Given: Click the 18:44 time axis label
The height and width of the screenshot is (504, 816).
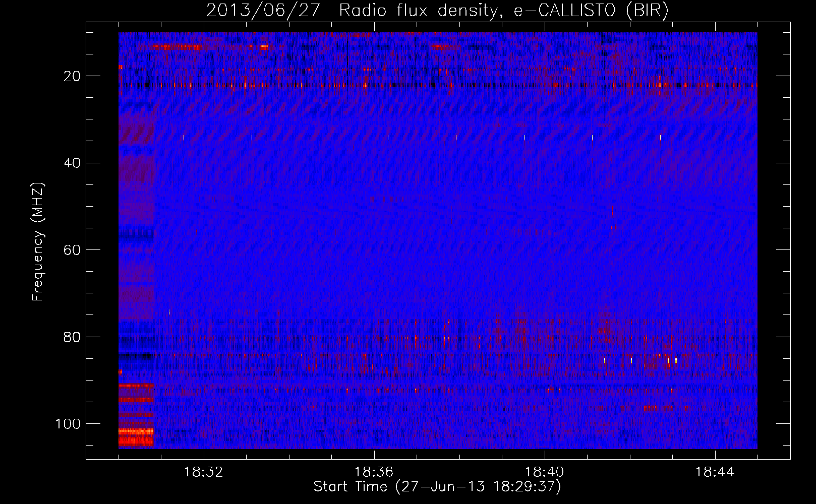Looking at the screenshot, I should [x=715, y=472].
